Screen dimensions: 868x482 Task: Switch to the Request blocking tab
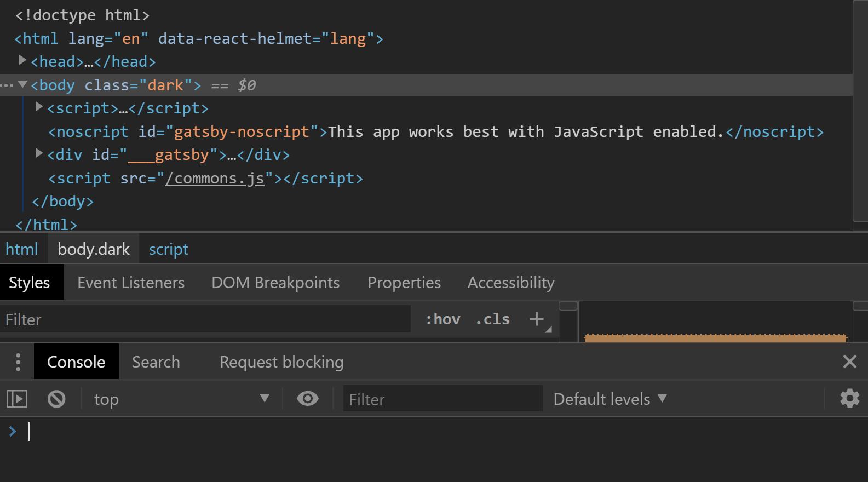tap(281, 362)
